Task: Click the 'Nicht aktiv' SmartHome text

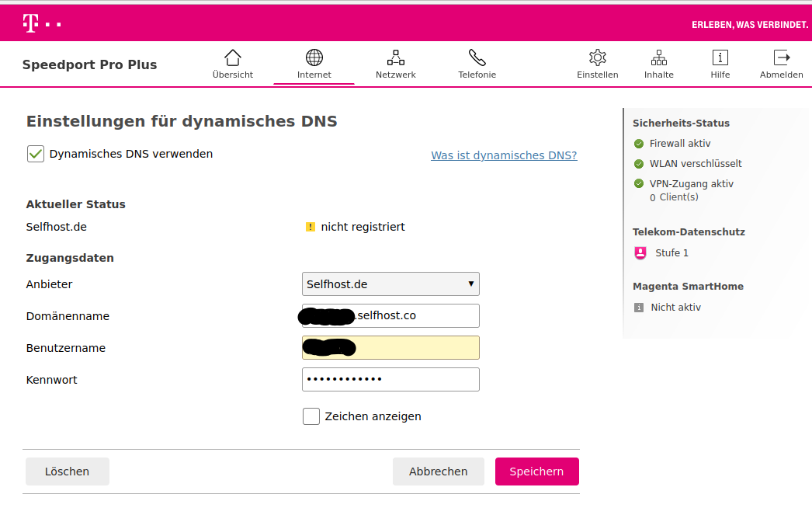Action: [676, 308]
